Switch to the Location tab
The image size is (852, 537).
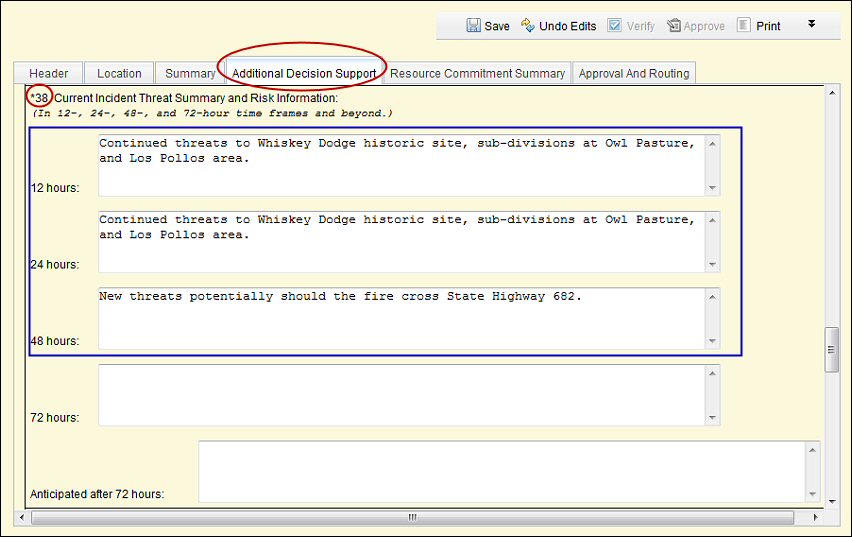[119, 73]
